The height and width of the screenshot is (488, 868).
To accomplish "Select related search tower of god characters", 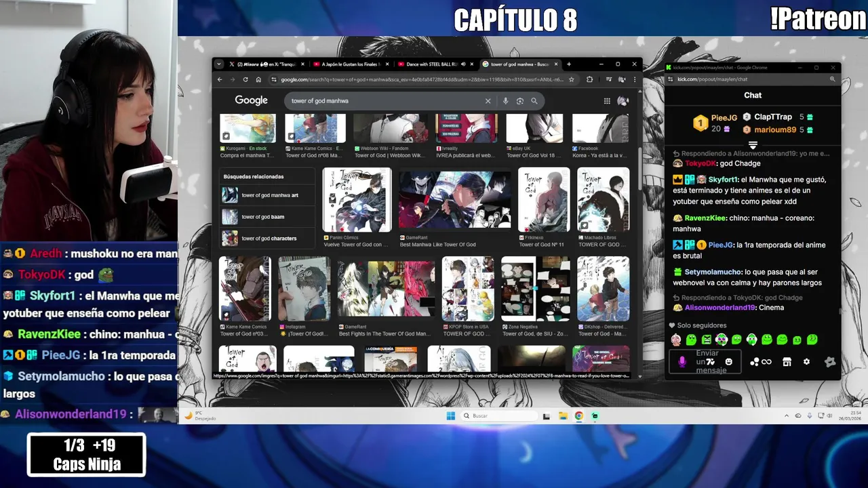I will [267, 239].
